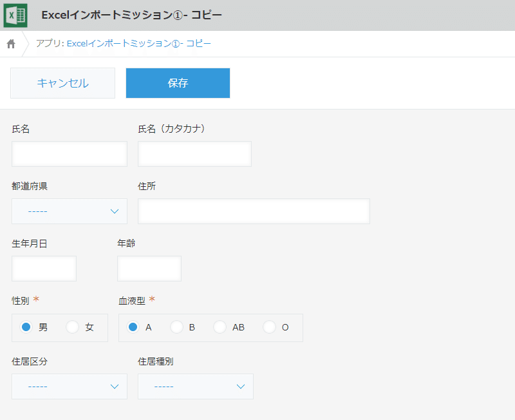Click the キャンセル button
Image resolution: width=515 pixels, height=420 pixels.
coord(62,82)
